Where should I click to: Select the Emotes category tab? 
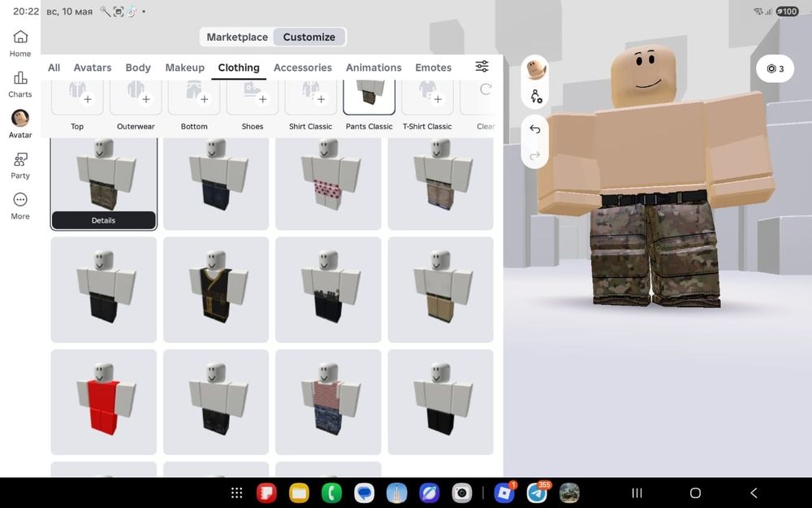[x=433, y=67]
